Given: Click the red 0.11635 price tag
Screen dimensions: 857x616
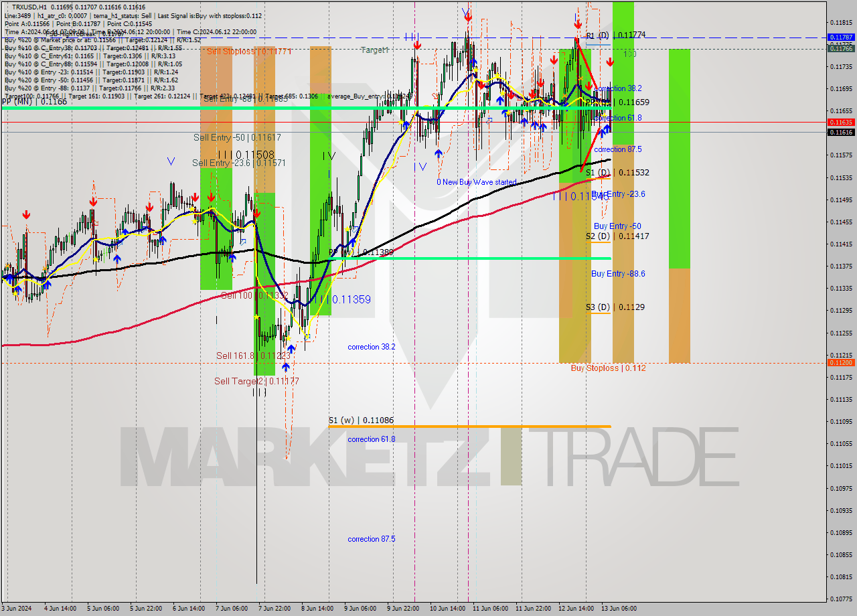Looking at the screenshot, I should (x=842, y=122).
